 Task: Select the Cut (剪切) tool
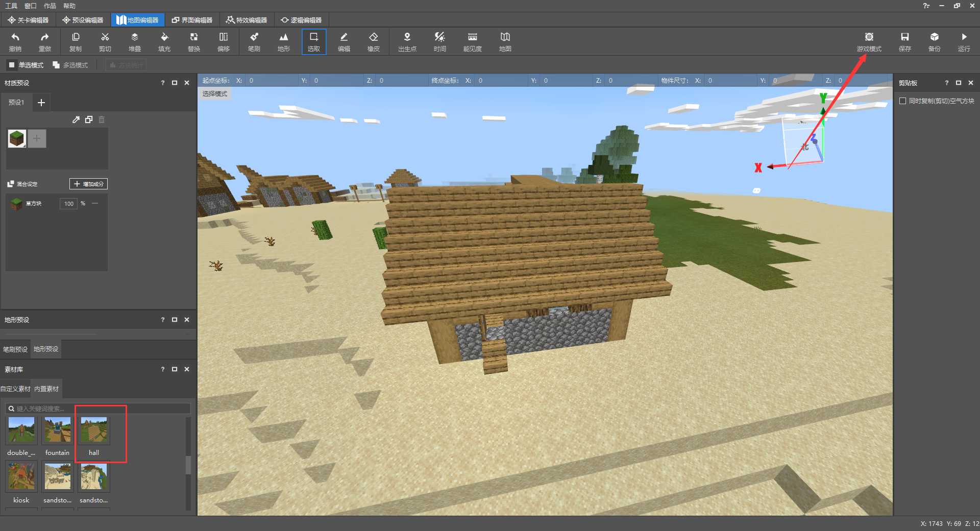pyautogui.click(x=105, y=41)
